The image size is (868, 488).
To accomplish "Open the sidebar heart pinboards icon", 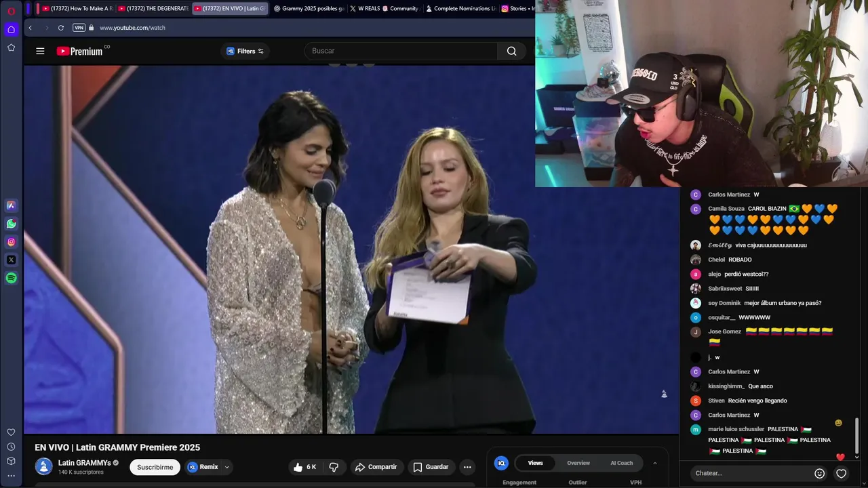I will (11, 432).
